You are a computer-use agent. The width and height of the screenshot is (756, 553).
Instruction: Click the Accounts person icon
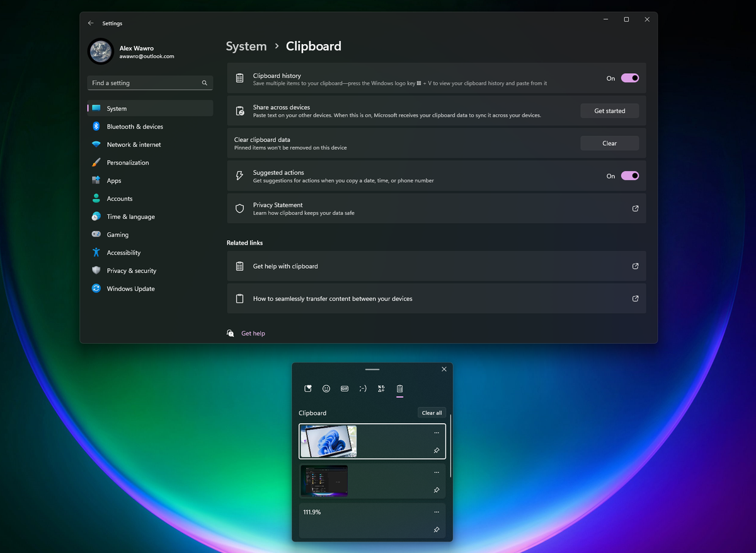click(96, 199)
